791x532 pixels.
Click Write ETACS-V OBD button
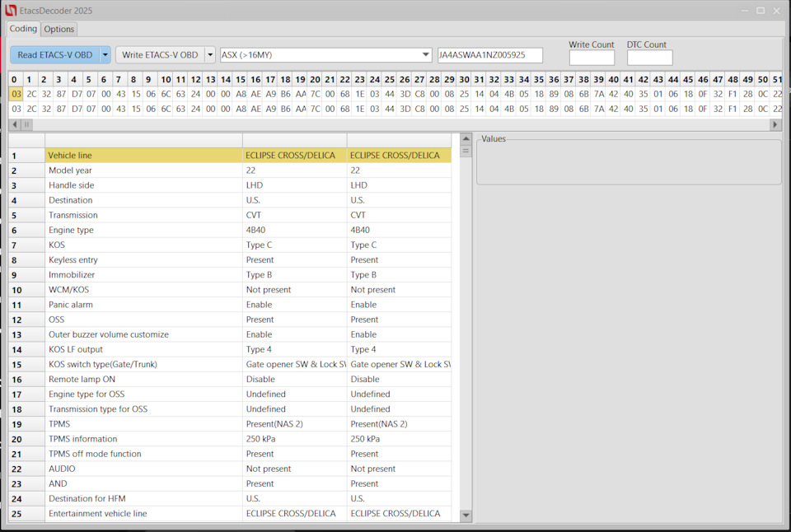[x=160, y=54]
